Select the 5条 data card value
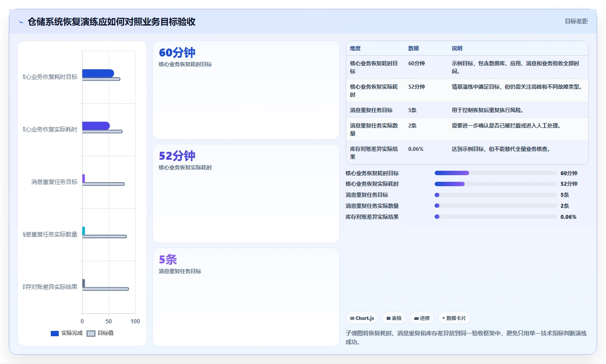606x364 pixels. click(x=168, y=259)
